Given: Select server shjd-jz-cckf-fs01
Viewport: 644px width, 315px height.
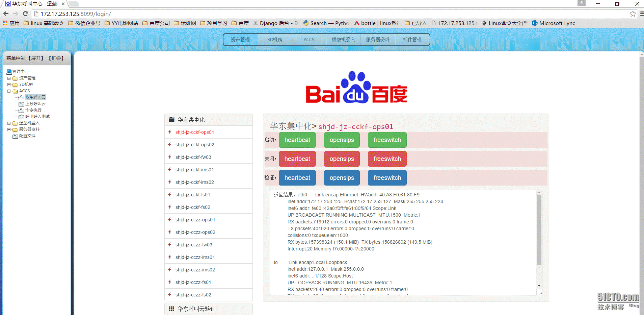Looking at the screenshot, I should click(x=209, y=195).
